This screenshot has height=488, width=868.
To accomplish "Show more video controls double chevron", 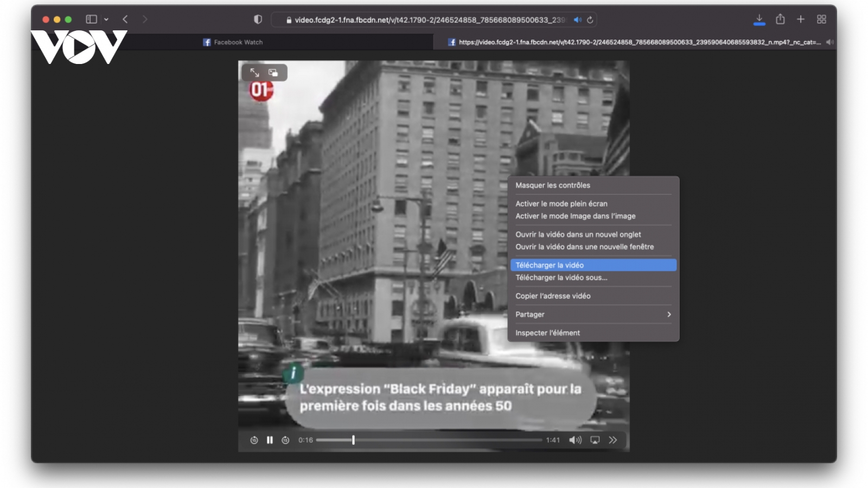I will point(613,440).
